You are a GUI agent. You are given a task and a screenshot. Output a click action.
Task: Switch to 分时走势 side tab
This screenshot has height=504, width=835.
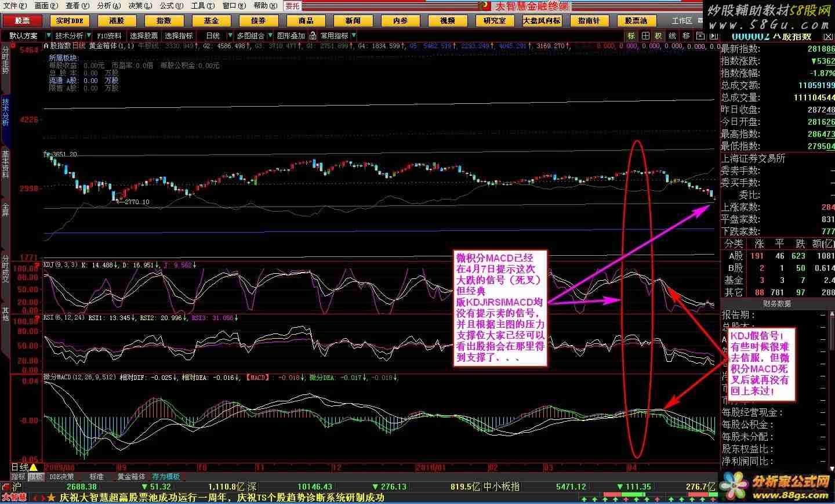click(x=5, y=60)
